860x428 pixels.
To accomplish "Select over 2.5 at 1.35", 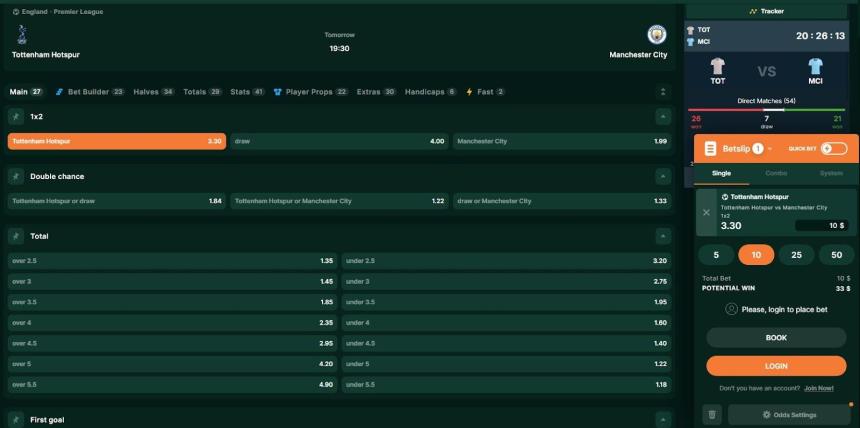I will (173, 261).
